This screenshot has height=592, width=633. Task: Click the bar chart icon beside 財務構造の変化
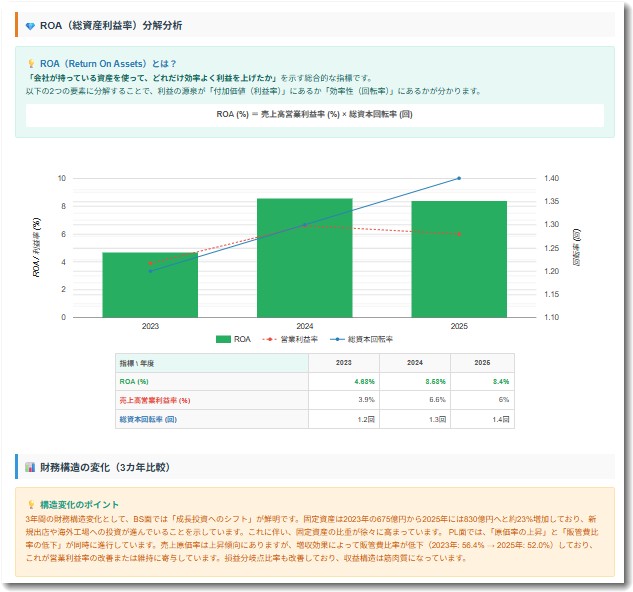29,467
